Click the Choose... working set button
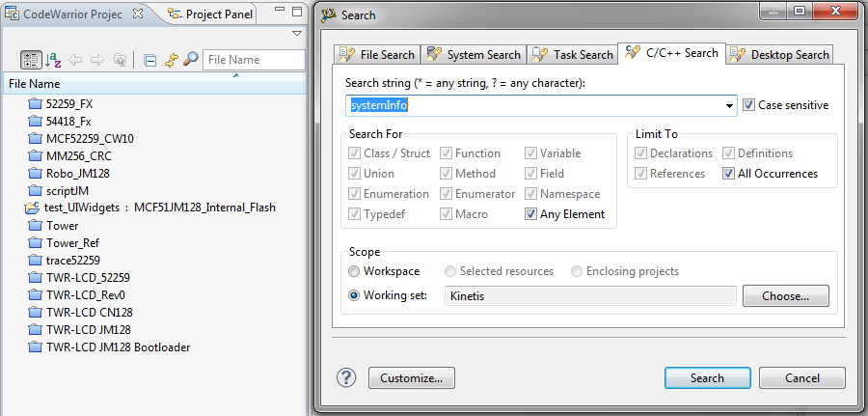 click(x=785, y=295)
